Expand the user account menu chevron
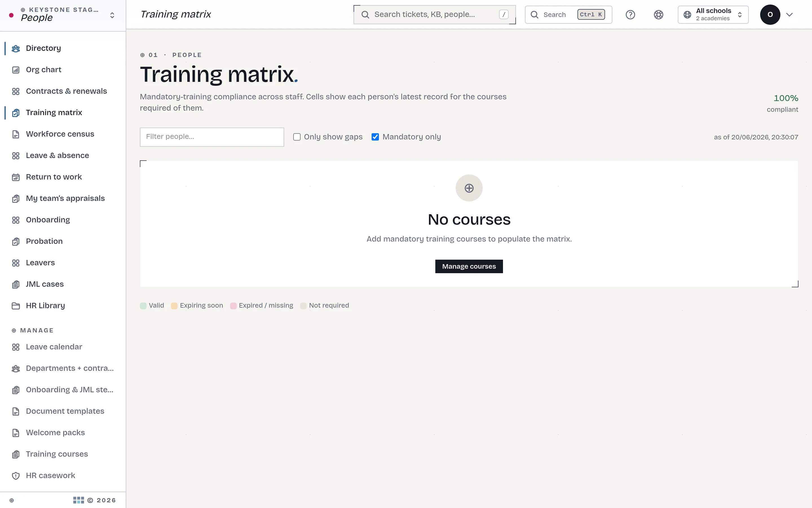Screen dimensions: 812x508 789,15
